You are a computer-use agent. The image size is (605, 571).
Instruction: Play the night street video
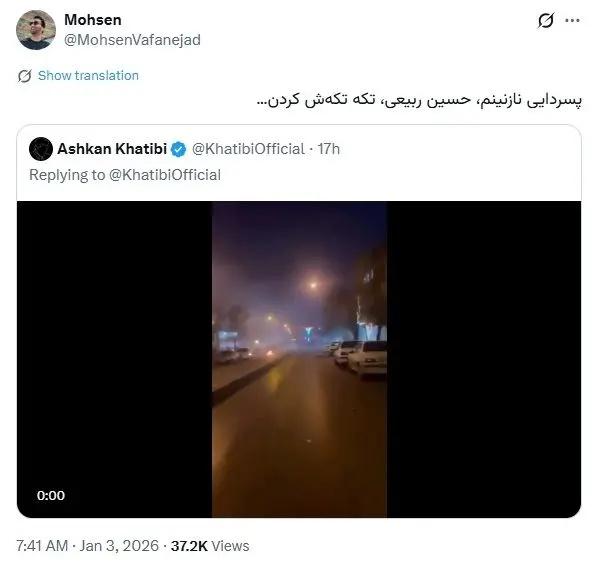299,359
